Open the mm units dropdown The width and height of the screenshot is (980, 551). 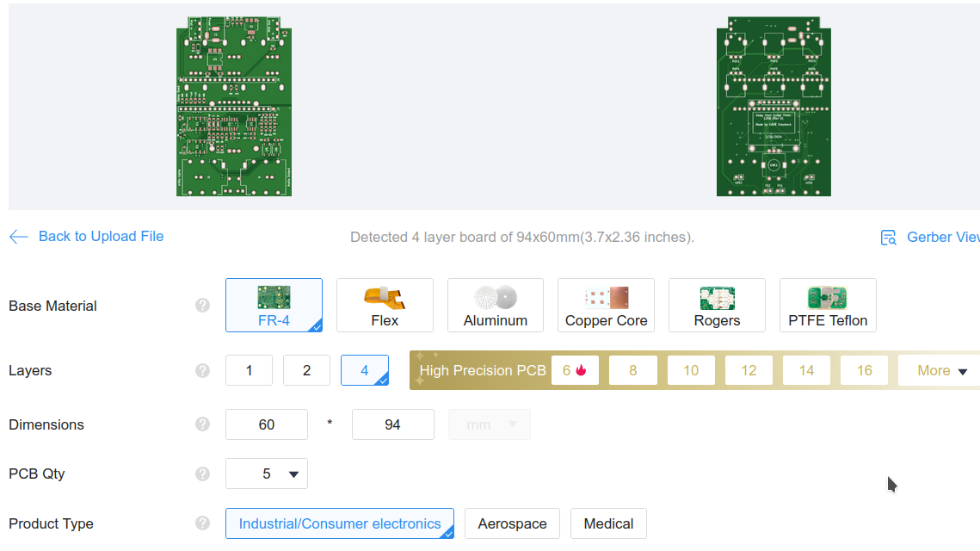coord(490,424)
